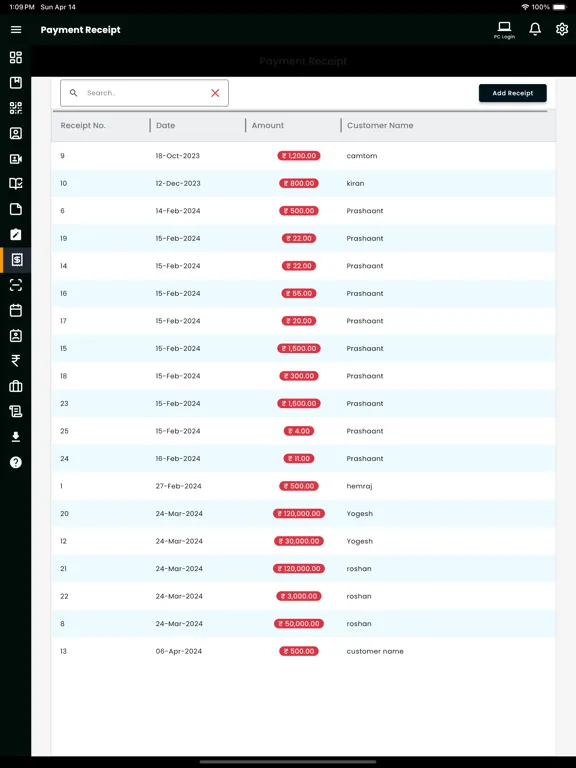The height and width of the screenshot is (768, 576).
Task: Select customer name hemraj
Action: (x=359, y=486)
